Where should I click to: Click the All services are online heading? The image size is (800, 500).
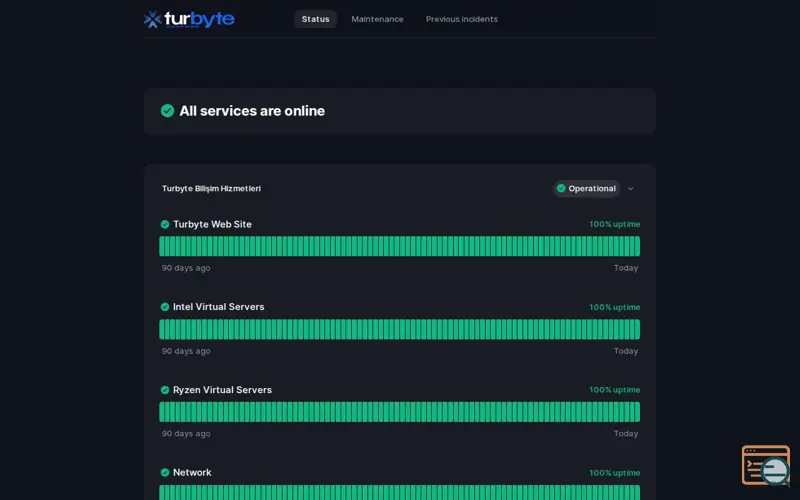point(252,111)
